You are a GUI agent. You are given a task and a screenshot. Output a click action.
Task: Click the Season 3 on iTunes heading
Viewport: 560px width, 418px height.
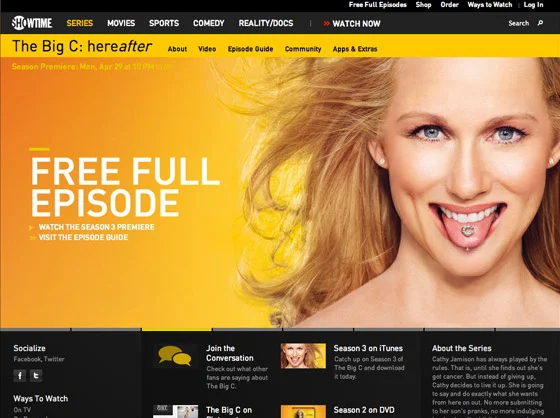pyautogui.click(x=368, y=348)
